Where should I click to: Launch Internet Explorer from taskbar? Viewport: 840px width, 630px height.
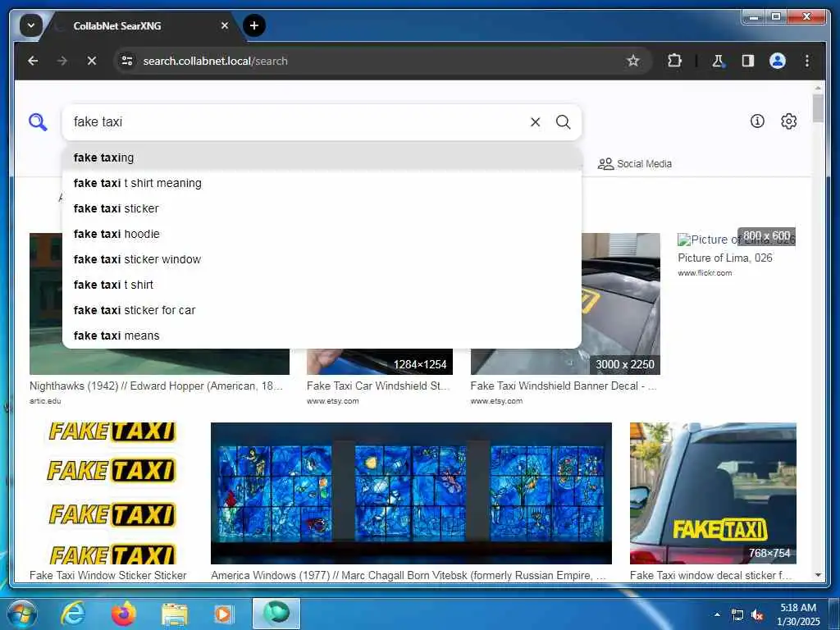(x=72, y=614)
